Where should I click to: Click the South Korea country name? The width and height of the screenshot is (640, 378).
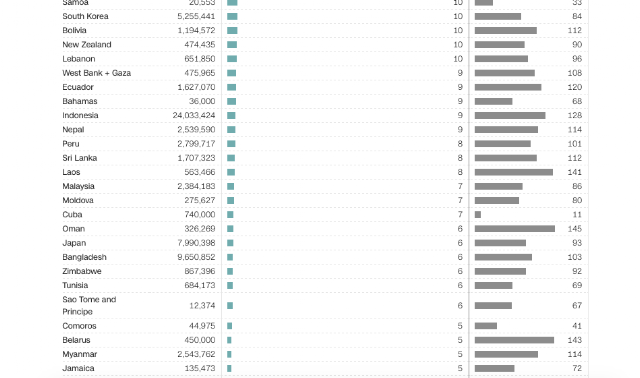coord(85,16)
